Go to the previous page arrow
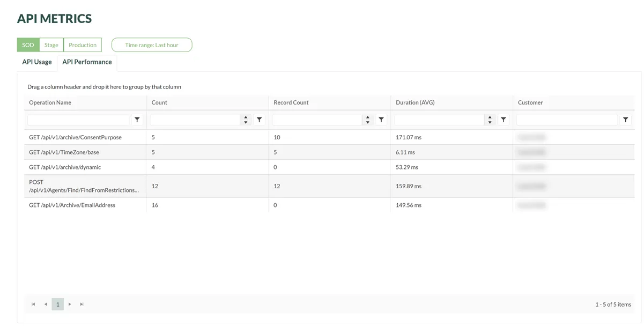Screen dimensions: 644x326 46,305
